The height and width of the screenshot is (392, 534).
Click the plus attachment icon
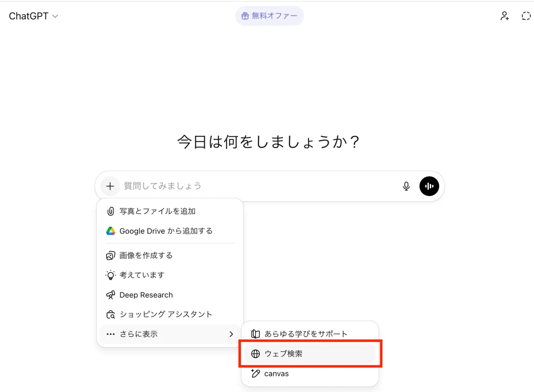coord(110,186)
